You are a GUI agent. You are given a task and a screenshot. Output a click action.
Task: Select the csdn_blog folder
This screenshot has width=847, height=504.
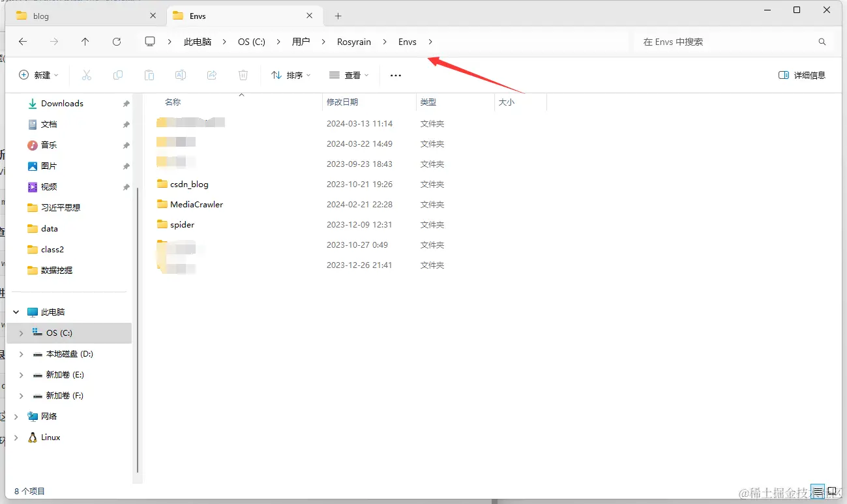pyautogui.click(x=183, y=184)
